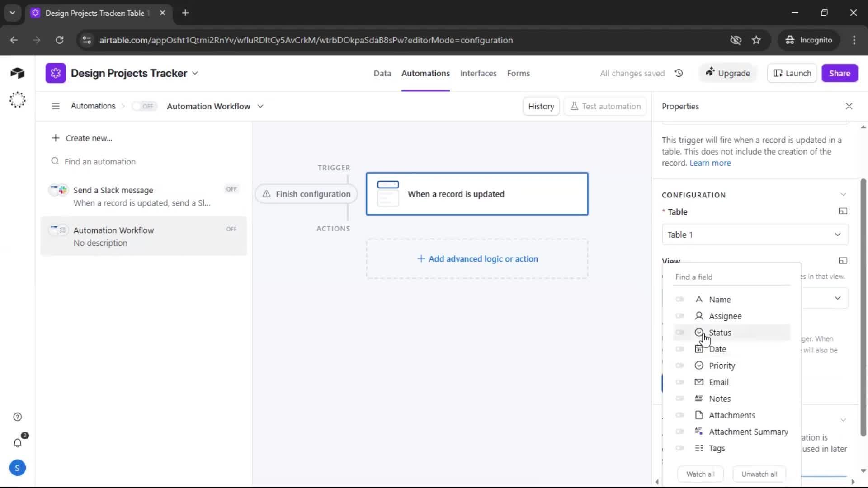
Task: Click the Find a field search input
Action: click(731, 277)
